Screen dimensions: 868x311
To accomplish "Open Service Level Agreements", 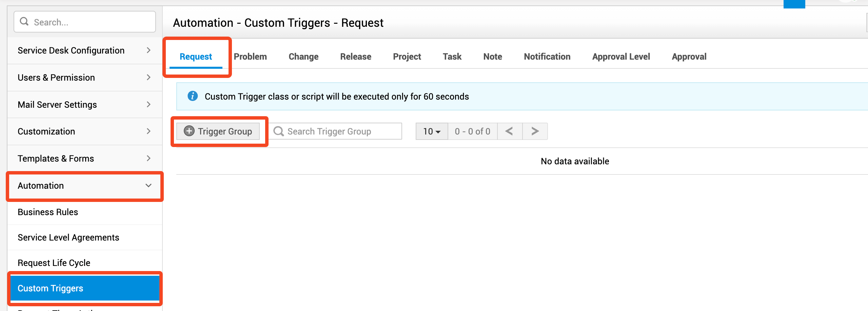I will (85, 237).
